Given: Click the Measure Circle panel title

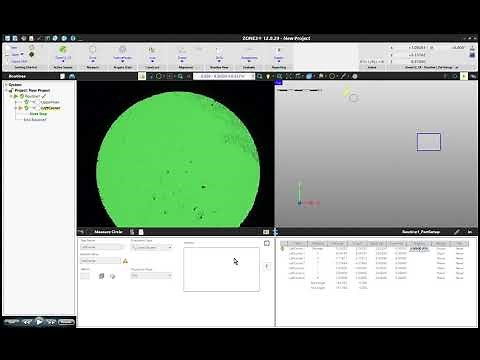Looking at the screenshot, I should 108,232.
